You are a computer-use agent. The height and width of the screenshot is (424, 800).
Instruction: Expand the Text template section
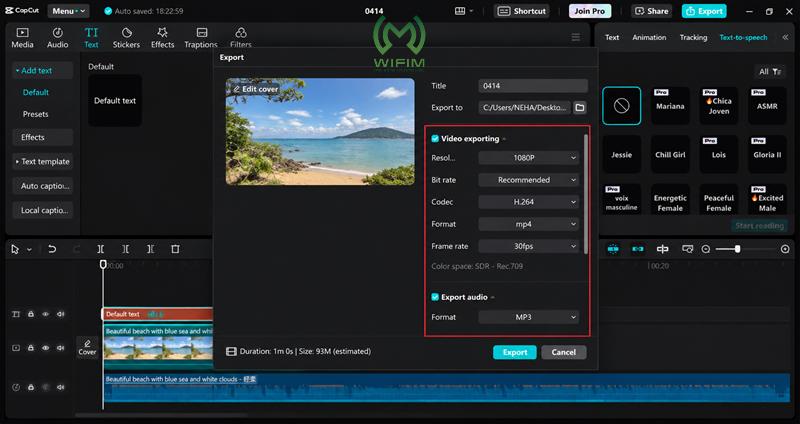point(42,161)
